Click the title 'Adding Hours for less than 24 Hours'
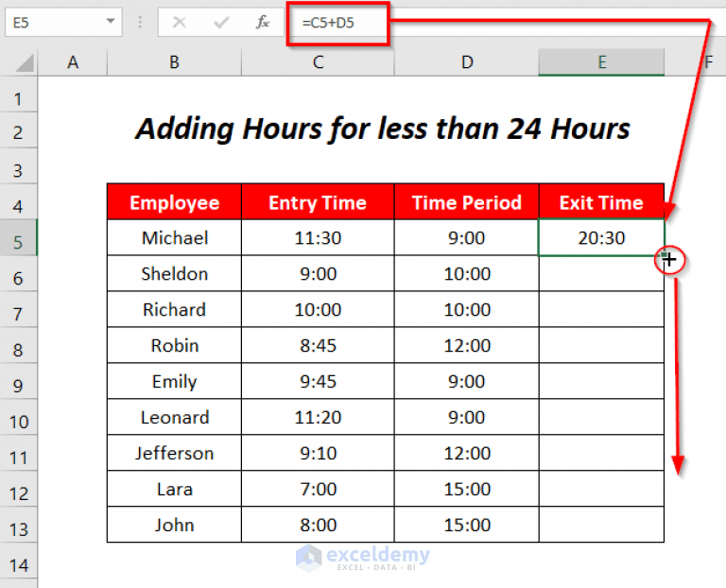The image size is (726, 588). coord(383,129)
